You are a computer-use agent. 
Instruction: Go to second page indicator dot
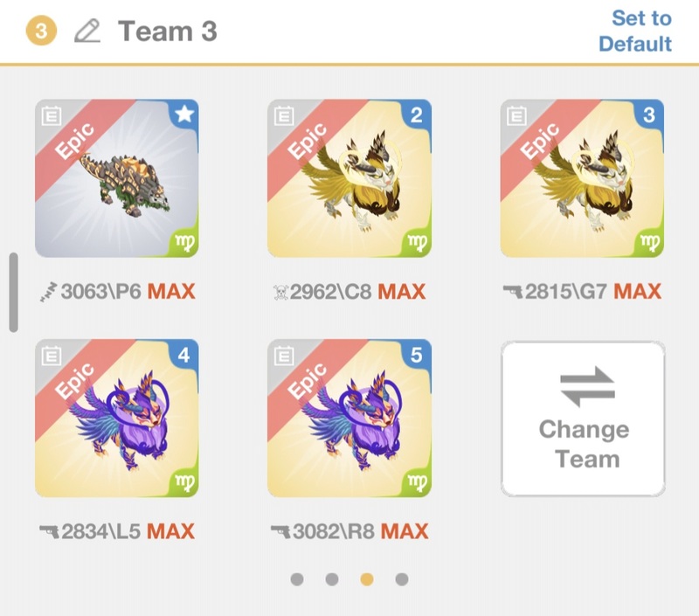pyautogui.click(x=332, y=579)
